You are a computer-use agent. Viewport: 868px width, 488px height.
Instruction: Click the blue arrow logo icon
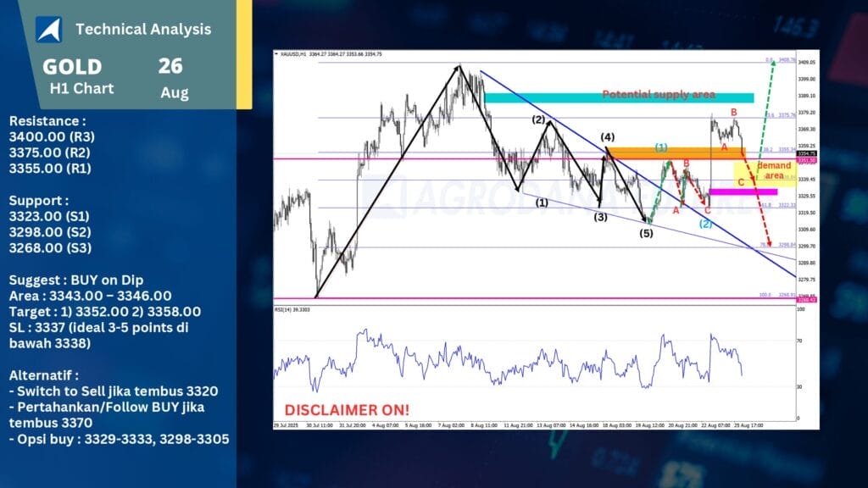point(48,29)
